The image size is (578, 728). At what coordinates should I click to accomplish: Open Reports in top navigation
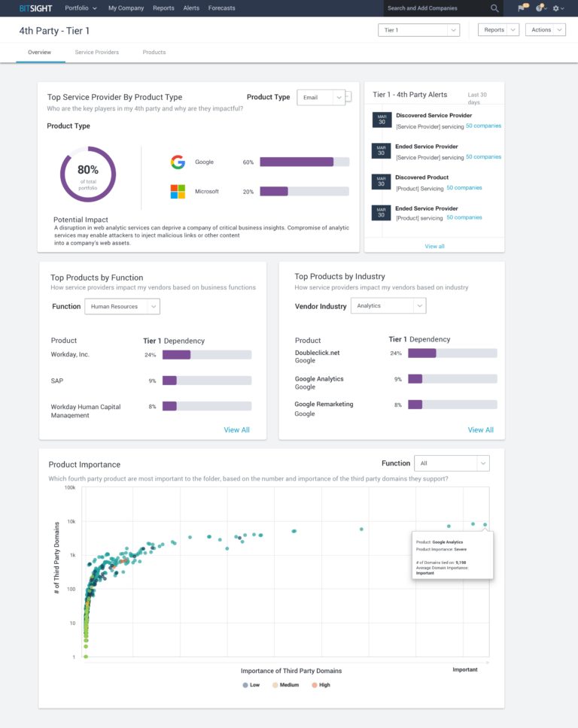point(163,8)
